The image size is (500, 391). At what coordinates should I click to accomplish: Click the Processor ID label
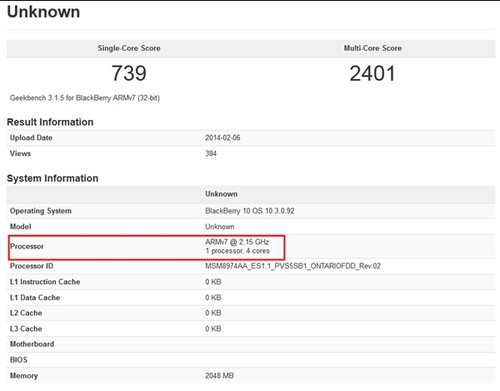[32, 266]
